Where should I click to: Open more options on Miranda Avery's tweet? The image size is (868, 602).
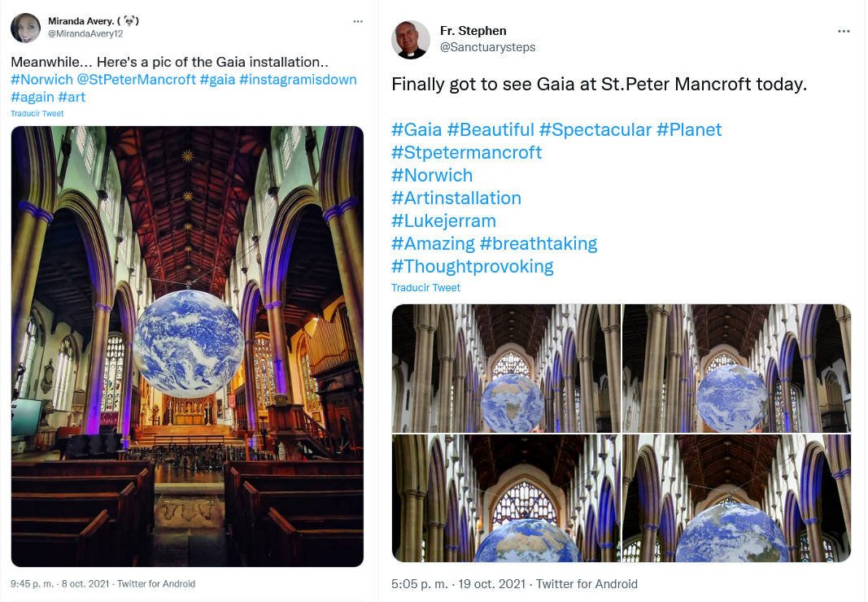358,22
